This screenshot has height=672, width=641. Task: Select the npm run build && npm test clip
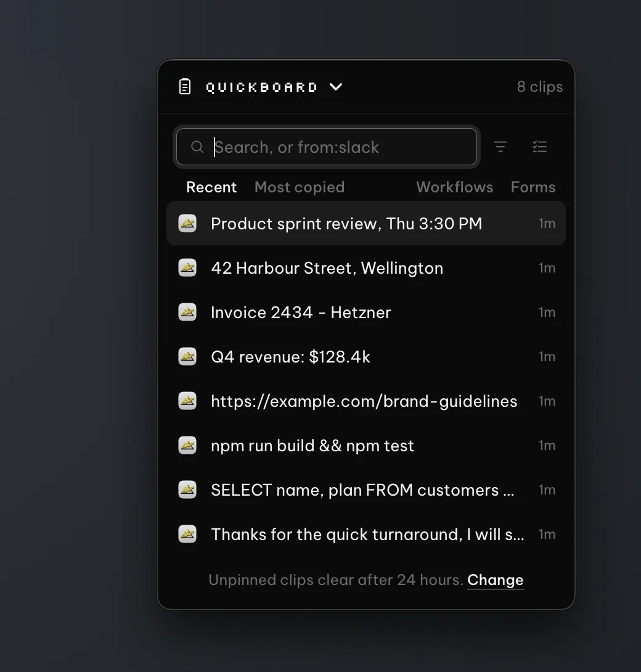pos(366,446)
